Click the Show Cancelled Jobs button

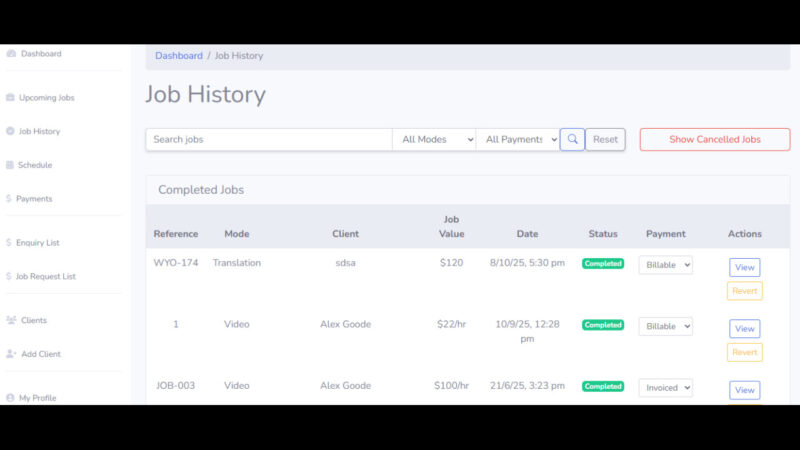click(x=714, y=139)
